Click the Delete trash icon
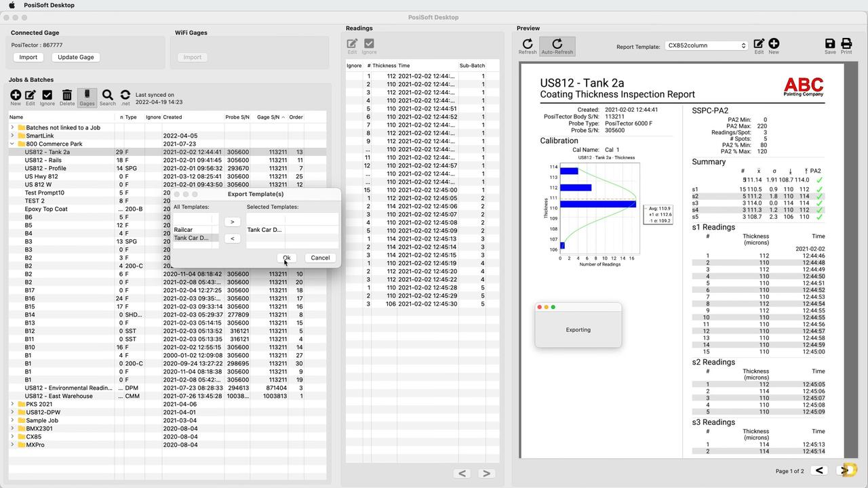Image resolution: width=868 pixels, height=488 pixels. click(66, 97)
